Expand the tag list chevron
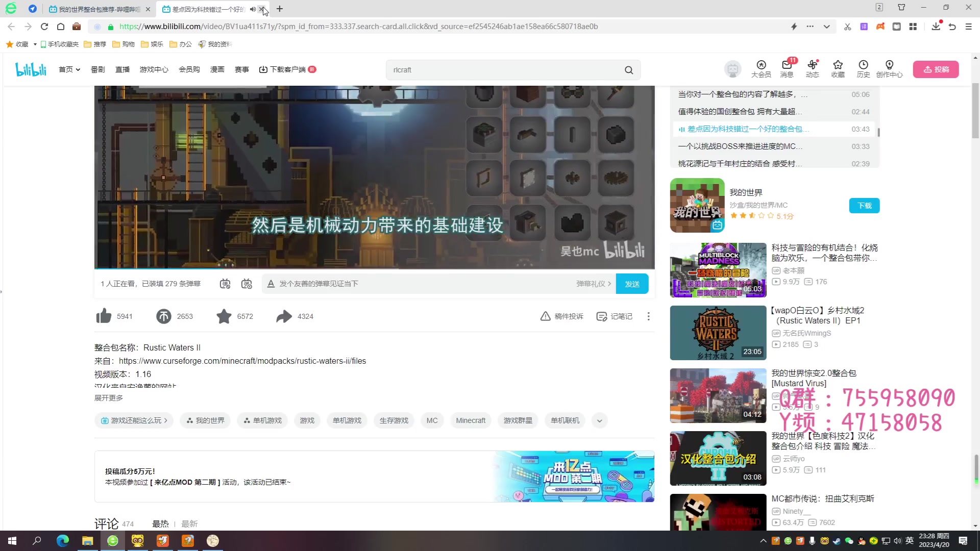 click(599, 420)
